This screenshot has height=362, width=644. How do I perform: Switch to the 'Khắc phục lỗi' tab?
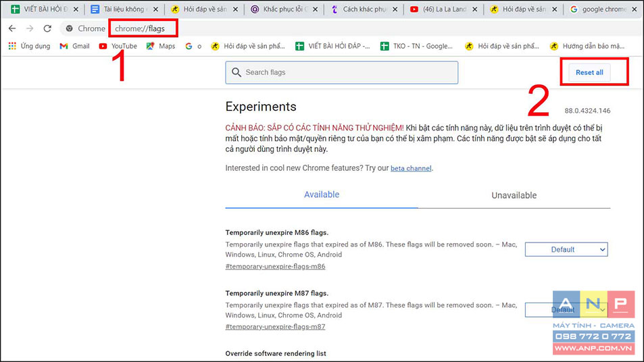tap(284, 9)
